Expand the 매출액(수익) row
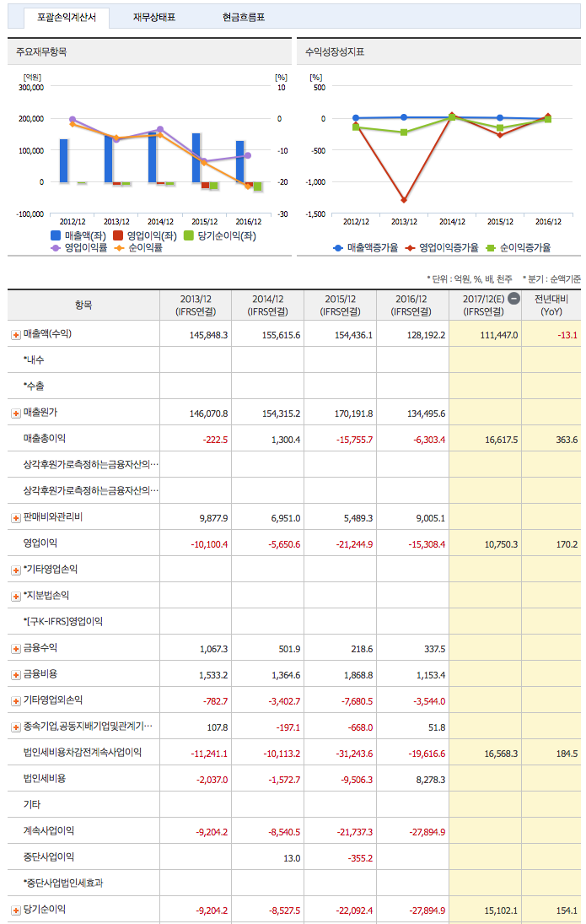This screenshot has height=924, width=586. click(x=16, y=335)
